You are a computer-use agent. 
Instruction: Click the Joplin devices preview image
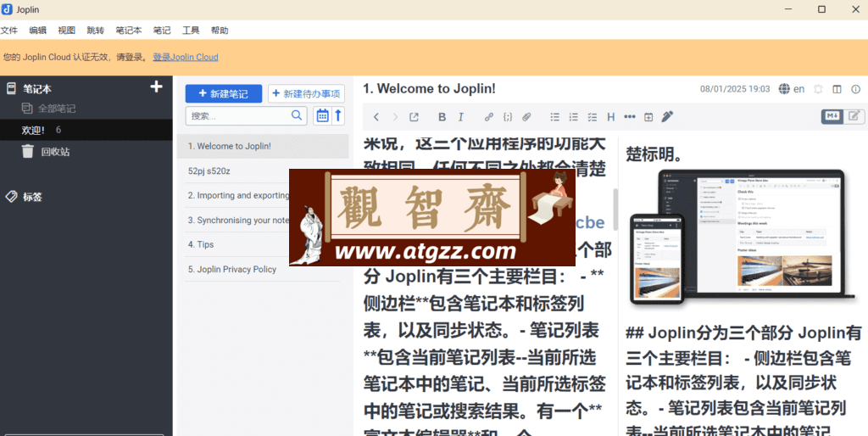tap(743, 238)
